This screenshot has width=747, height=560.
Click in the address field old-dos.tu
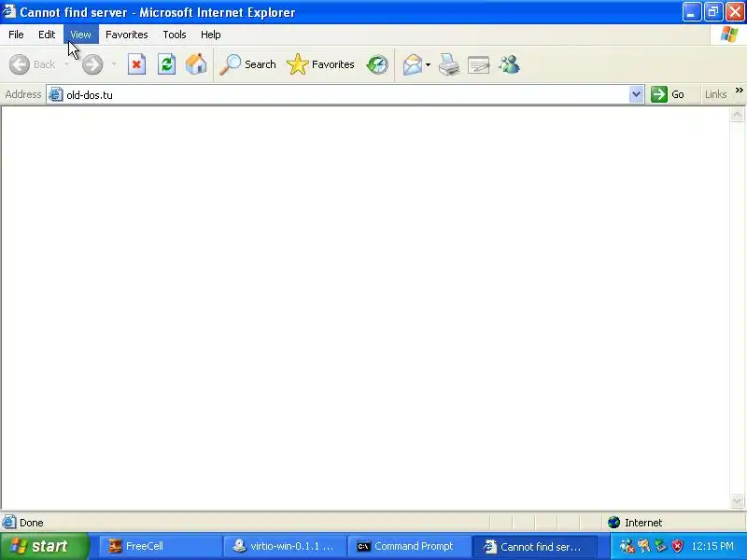tap(345, 95)
